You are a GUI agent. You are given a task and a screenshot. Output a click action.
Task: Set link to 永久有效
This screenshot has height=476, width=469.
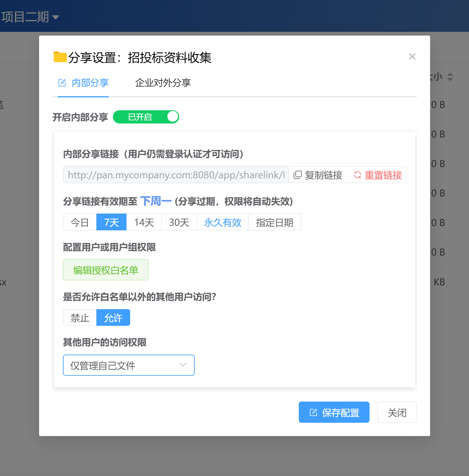(223, 222)
